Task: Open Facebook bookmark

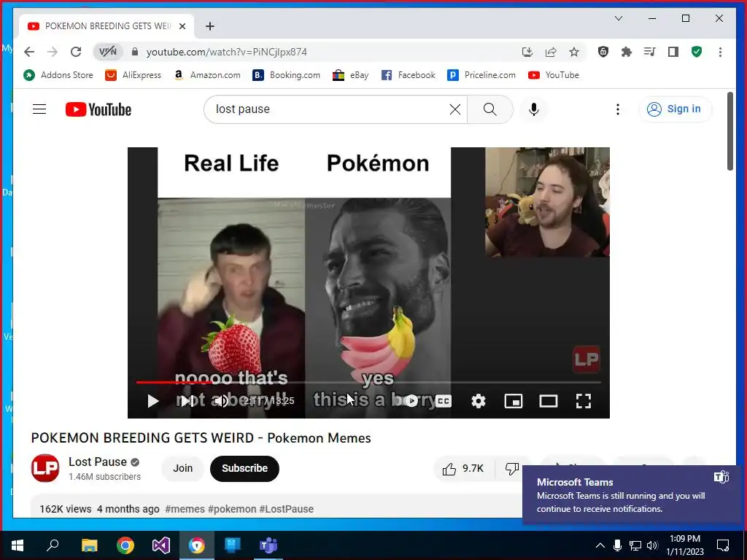Action: click(409, 75)
